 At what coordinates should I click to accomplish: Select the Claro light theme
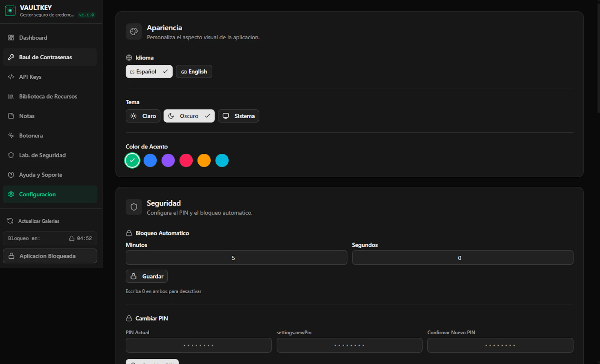[143, 116]
